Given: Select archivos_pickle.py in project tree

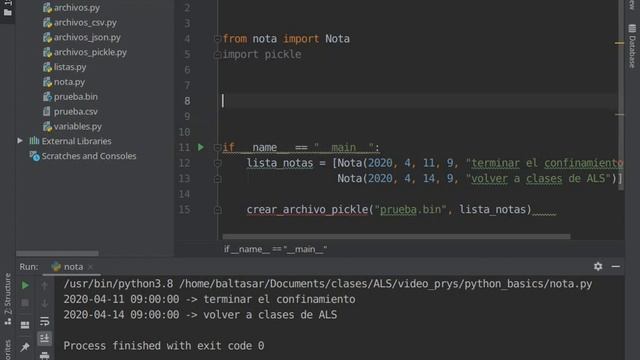Looking at the screenshot, I should coord(90,52).
